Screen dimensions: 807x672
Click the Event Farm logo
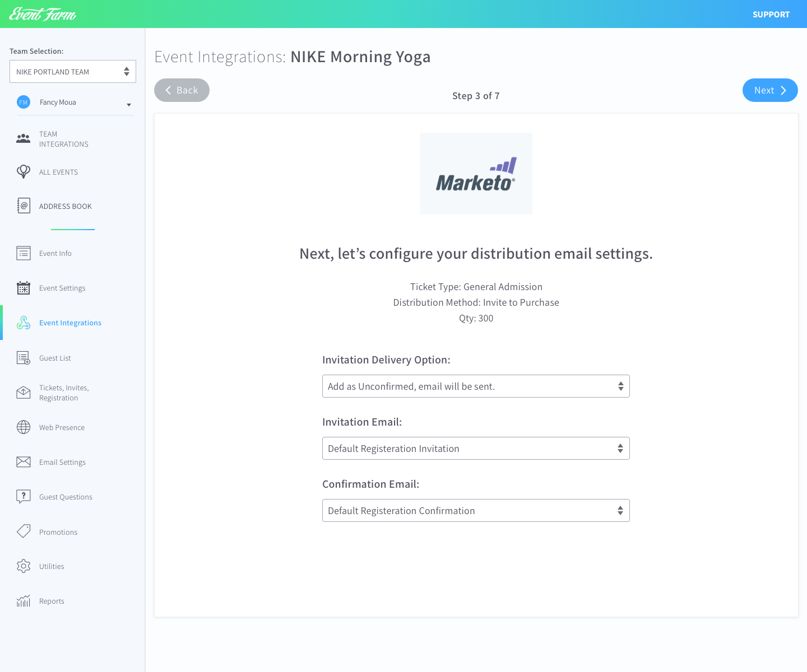coord(43,14)
